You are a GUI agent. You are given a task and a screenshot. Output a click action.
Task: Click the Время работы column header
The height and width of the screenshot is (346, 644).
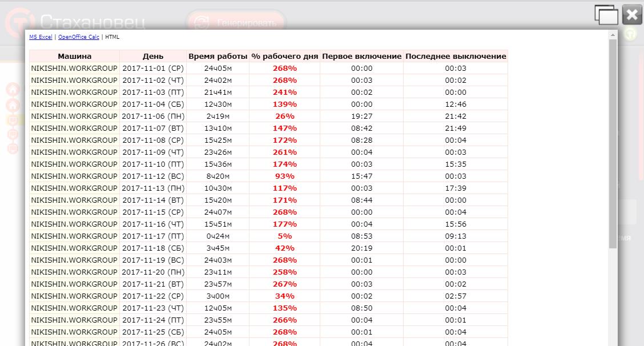[x=218, y=57]
